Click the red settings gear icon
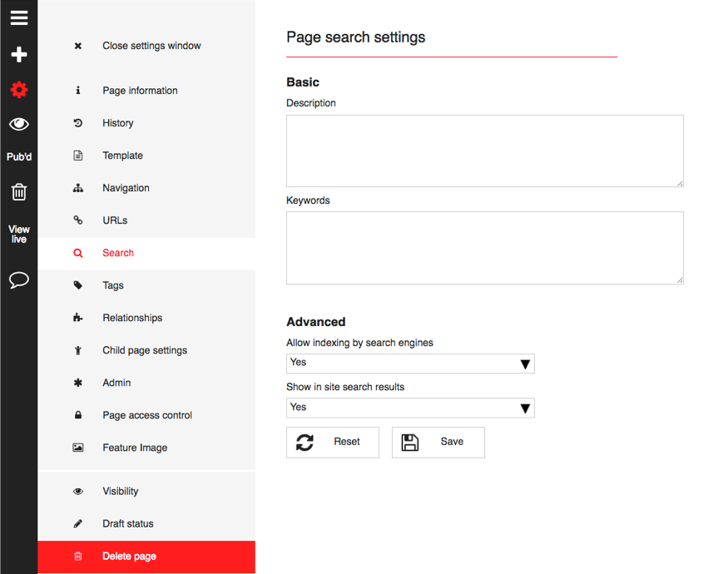 pos(19,89)
